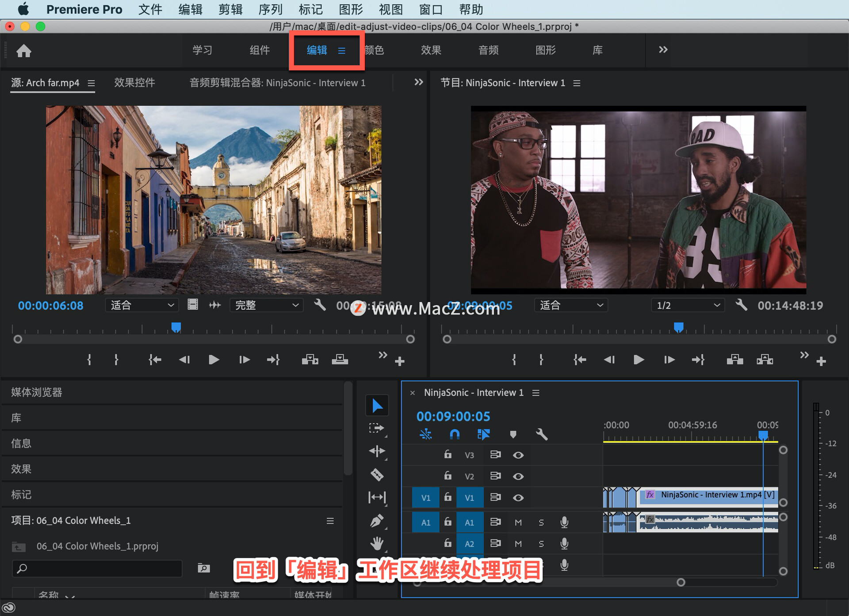
Task: Click new search bin icon in Project panel
Action: point(203,568)
